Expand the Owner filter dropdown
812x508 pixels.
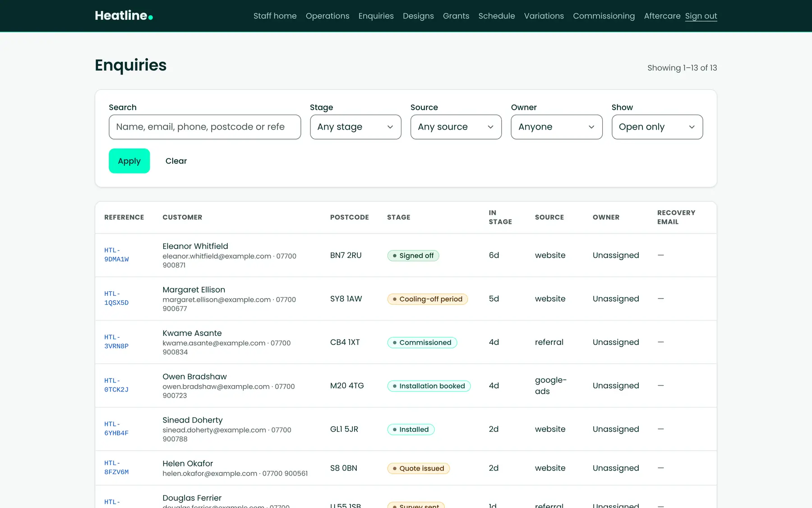click(557, 127)
